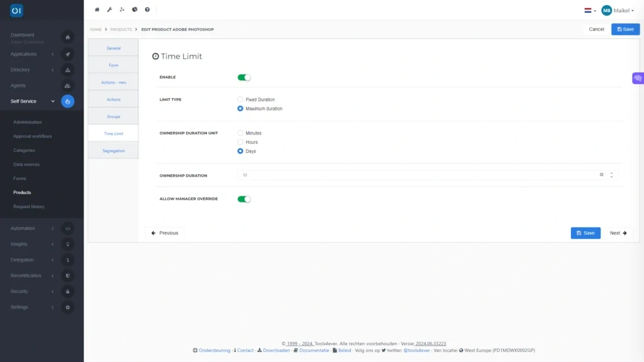Click the Insights lightbulb icon
The width and height of the screenshot is (644, 362).
tap(67, 244)
